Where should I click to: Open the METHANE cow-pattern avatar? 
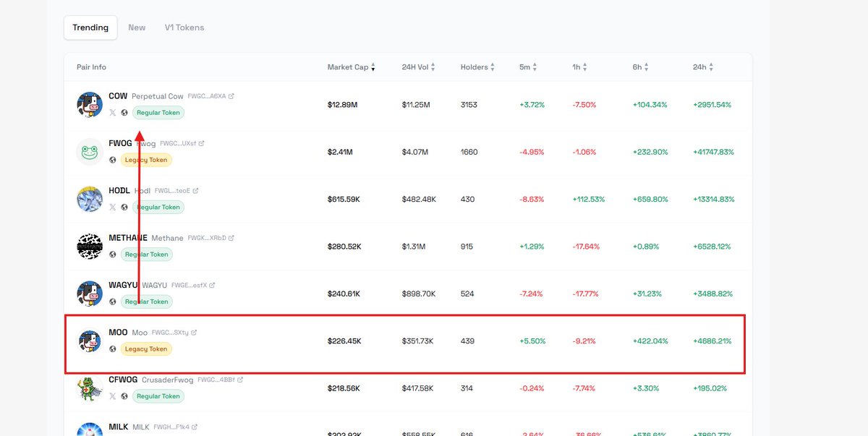coord(90,246)
